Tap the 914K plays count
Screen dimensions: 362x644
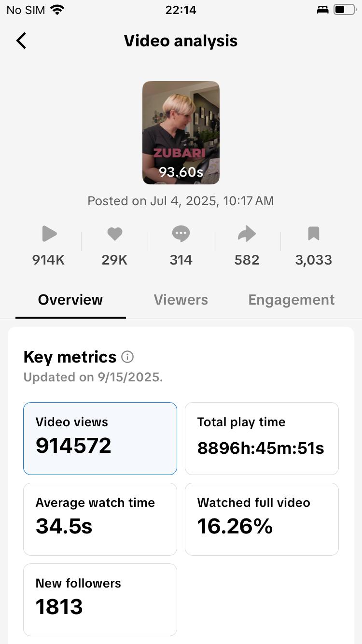point(49,260)
